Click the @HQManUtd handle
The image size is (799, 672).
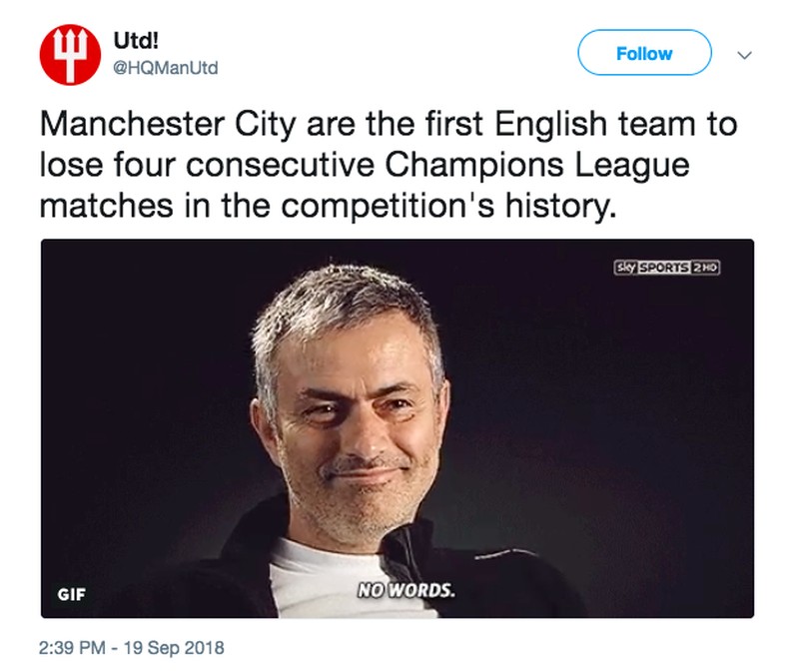click(x=165, y=68)
